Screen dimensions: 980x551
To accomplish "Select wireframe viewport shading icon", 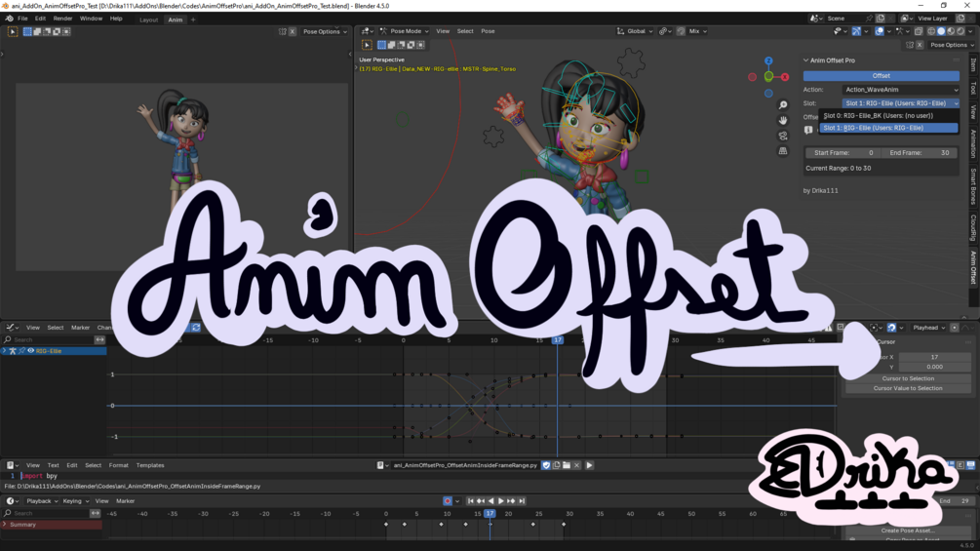I will tap(931, 31).
